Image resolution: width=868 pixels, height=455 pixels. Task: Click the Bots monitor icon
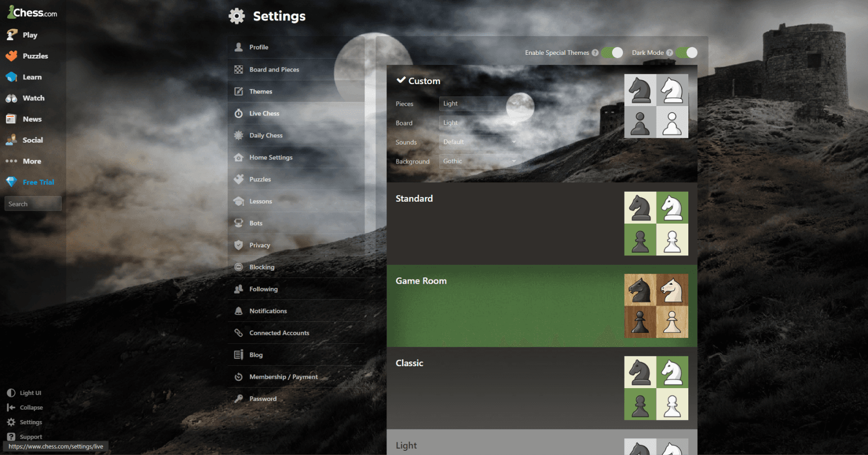pyautogui.click(x=239, y=223)
